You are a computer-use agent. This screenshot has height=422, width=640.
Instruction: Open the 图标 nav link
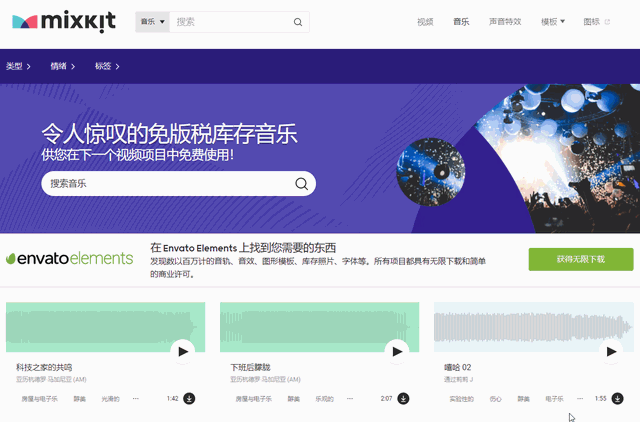591,22
